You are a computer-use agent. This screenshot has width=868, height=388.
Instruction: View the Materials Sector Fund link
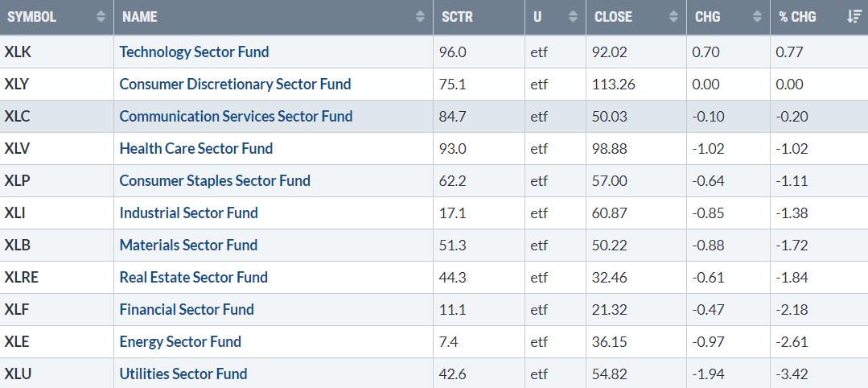pyautogui.click(x=188, y=245)
